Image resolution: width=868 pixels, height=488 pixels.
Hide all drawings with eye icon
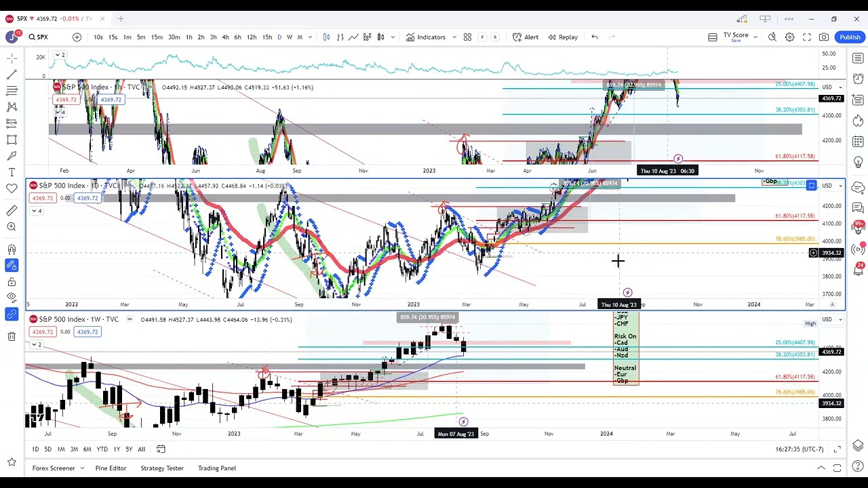12,298
